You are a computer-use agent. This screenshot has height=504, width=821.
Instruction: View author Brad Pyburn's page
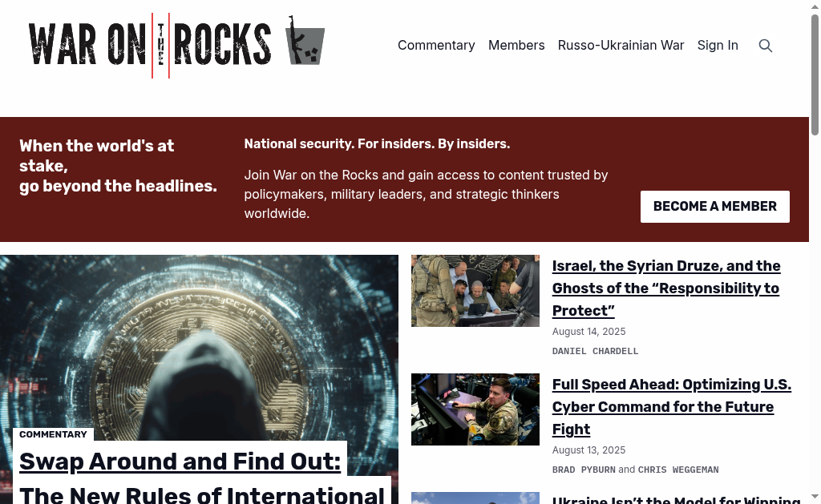[x=584, y=470]
